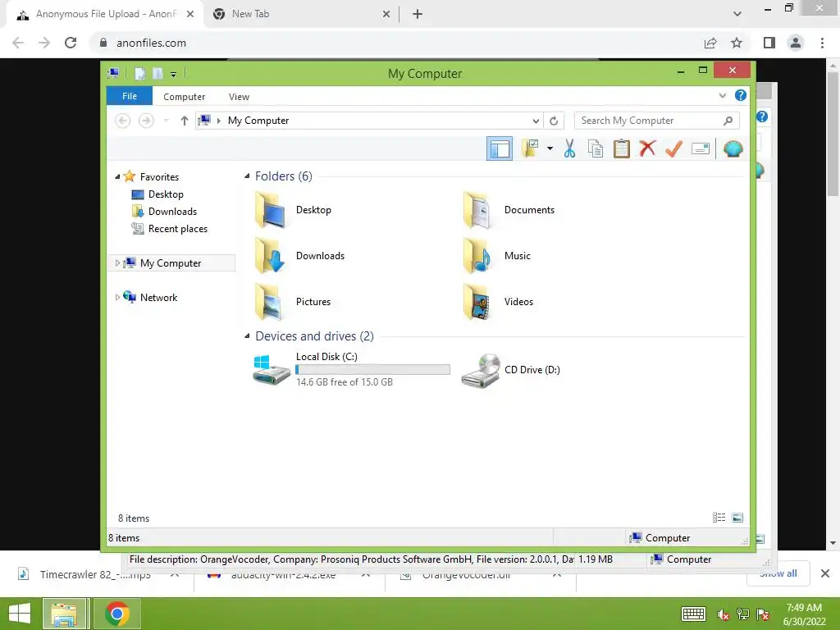Select the Downloads folder in Folders group
The image size is (840, 630).
[x=299, y=256]
